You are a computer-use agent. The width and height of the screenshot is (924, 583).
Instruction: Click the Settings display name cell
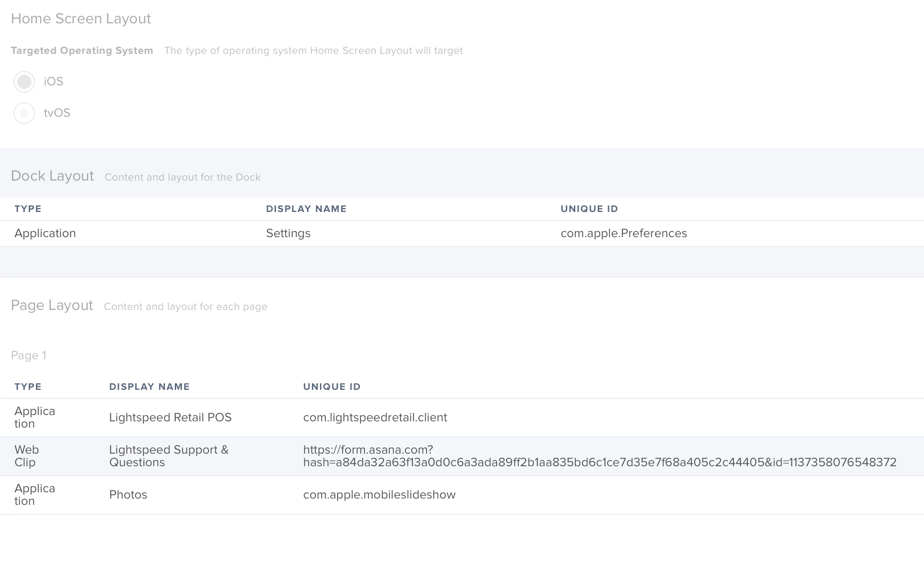click(x=288, y=234)
